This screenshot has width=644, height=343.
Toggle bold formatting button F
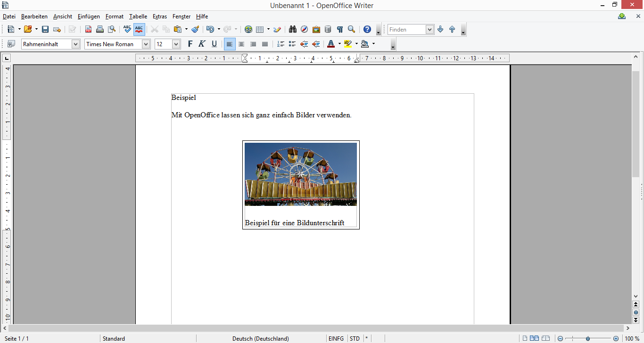[x=190, y=44]
